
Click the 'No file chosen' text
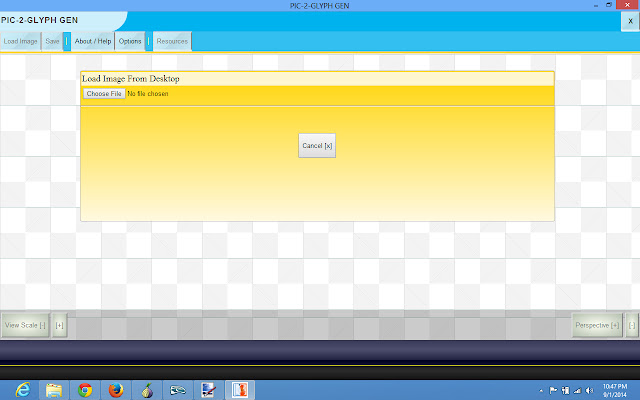tap(148, 93)
